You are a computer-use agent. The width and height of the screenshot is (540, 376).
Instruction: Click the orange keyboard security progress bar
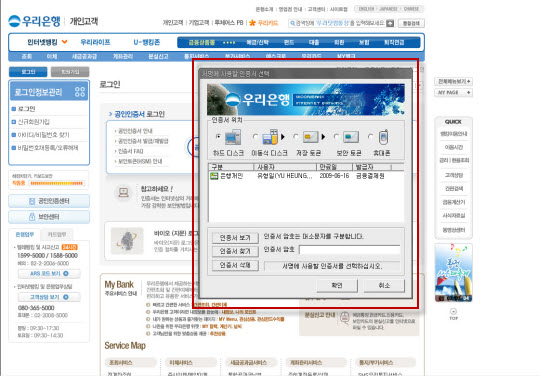pyautogui.click(x=57, y=183)
